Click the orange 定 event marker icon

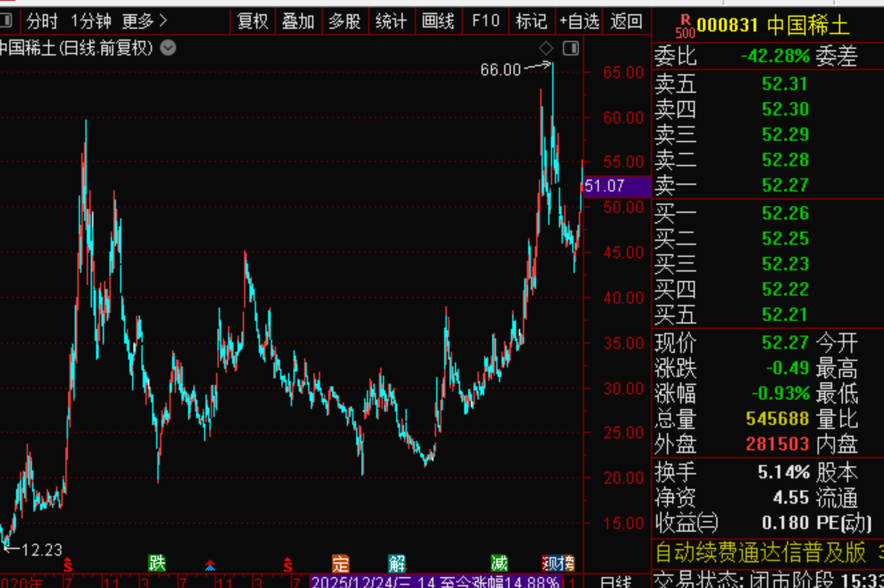coord(340,563)
